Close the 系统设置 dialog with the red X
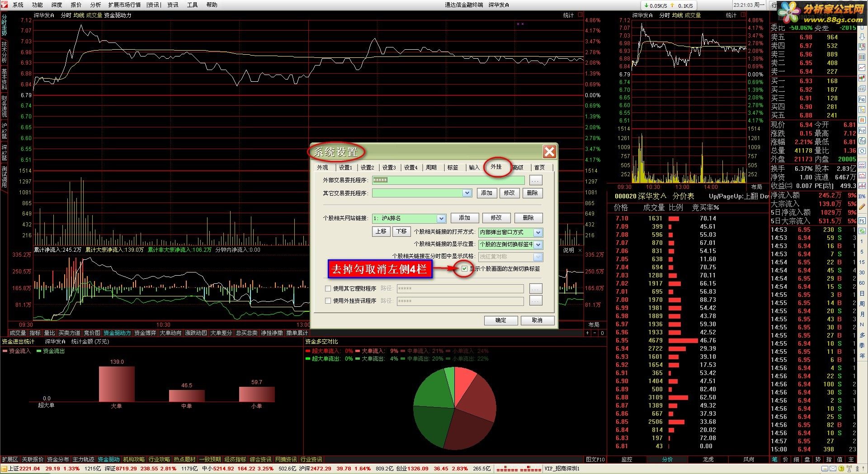The height and width of the screenshot is (474, 868). tap(549, 151)
